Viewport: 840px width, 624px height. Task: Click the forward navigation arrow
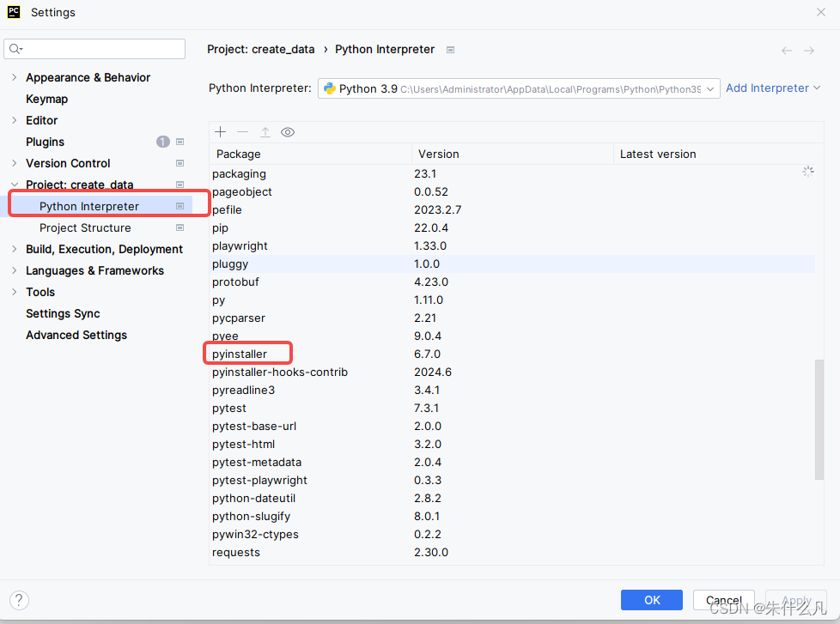[809, 51]
